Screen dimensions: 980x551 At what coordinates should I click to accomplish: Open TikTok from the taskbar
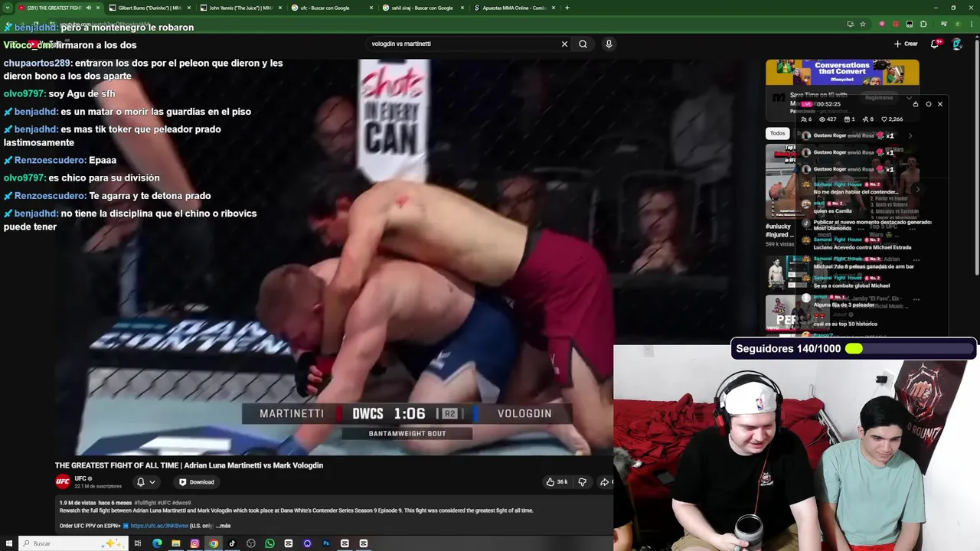[232, 543]
